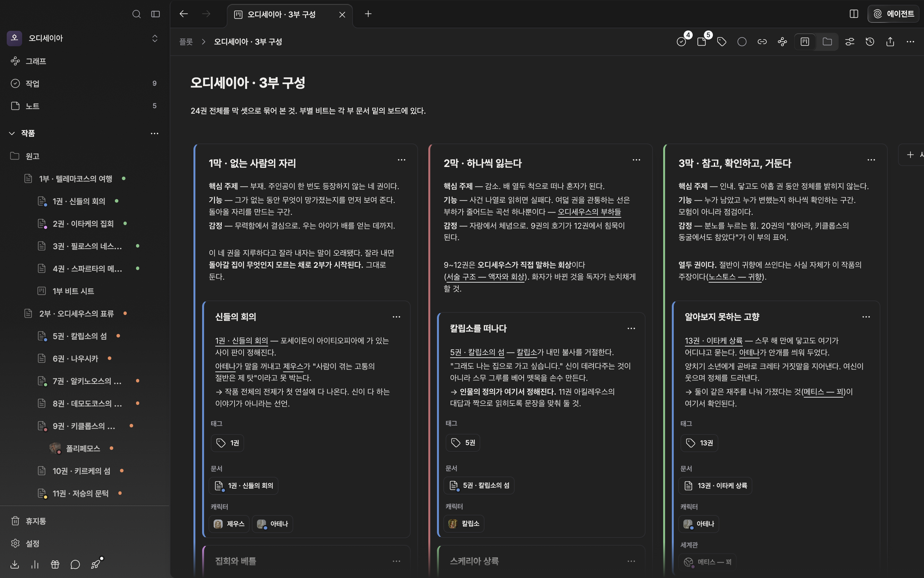Screen dimensions: 924x578
Task: Open options for 3막 column
Action: [x=871, y=160]
